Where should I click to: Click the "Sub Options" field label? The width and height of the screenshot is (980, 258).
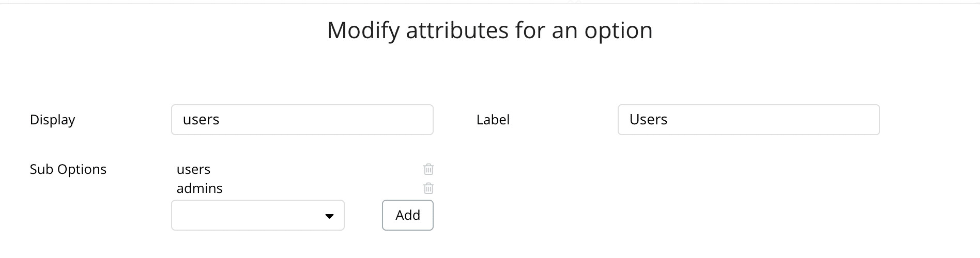click(68, 169)
